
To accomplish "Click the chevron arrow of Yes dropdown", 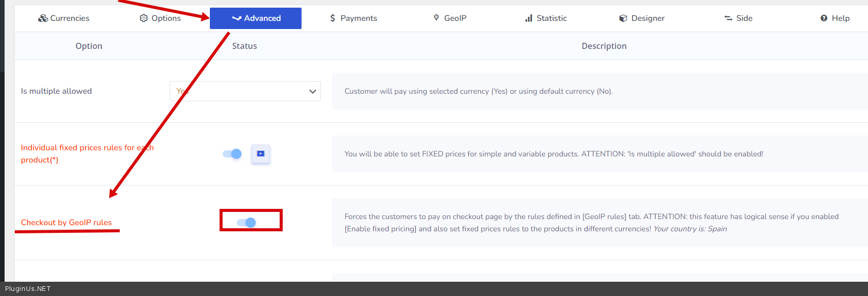I will pos(312,92).
